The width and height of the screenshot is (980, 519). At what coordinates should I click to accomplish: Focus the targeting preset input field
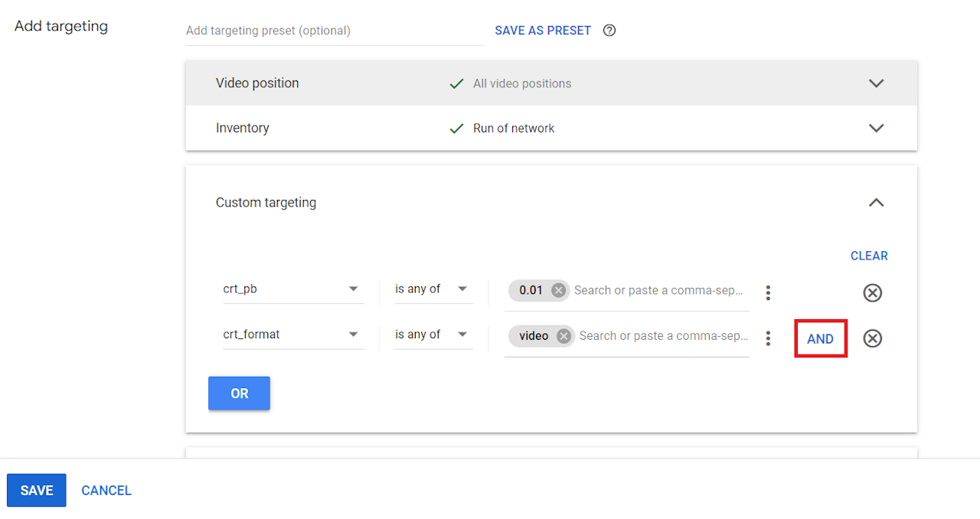[335, 31]
